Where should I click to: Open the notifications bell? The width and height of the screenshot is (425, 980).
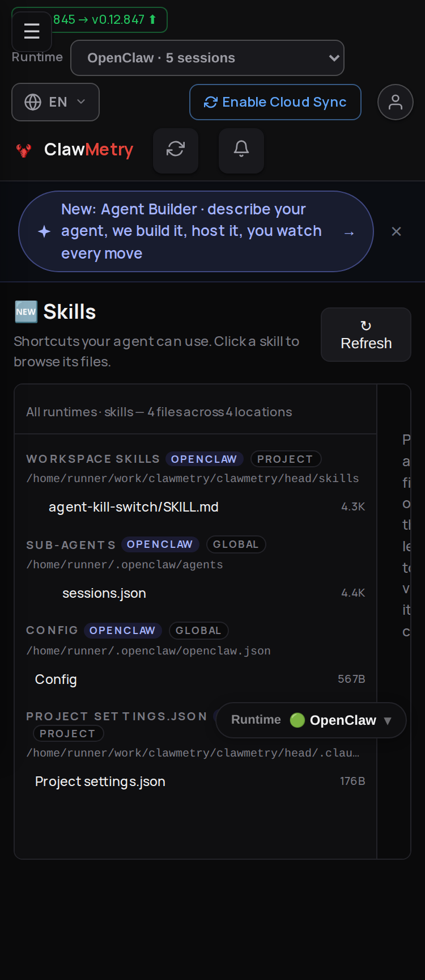pos(241,150)
